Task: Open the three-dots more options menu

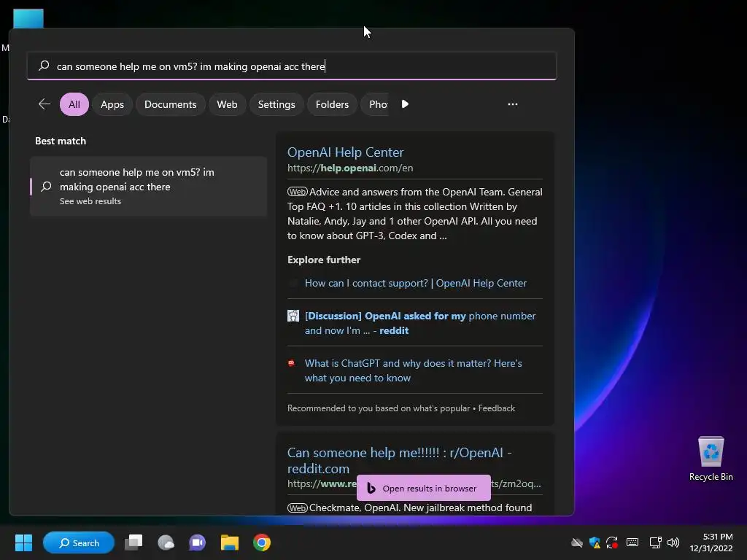Action: 513,104
